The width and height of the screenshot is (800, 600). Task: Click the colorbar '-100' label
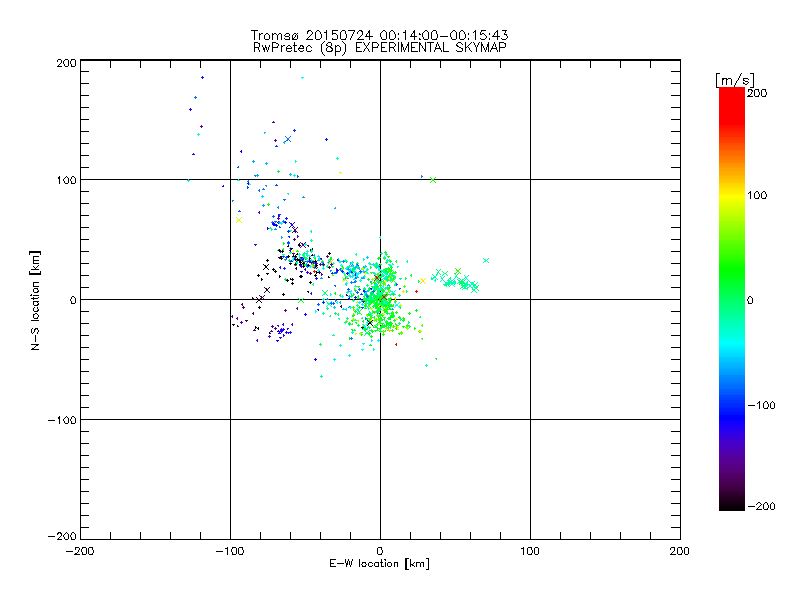click(x=761, y=405)
